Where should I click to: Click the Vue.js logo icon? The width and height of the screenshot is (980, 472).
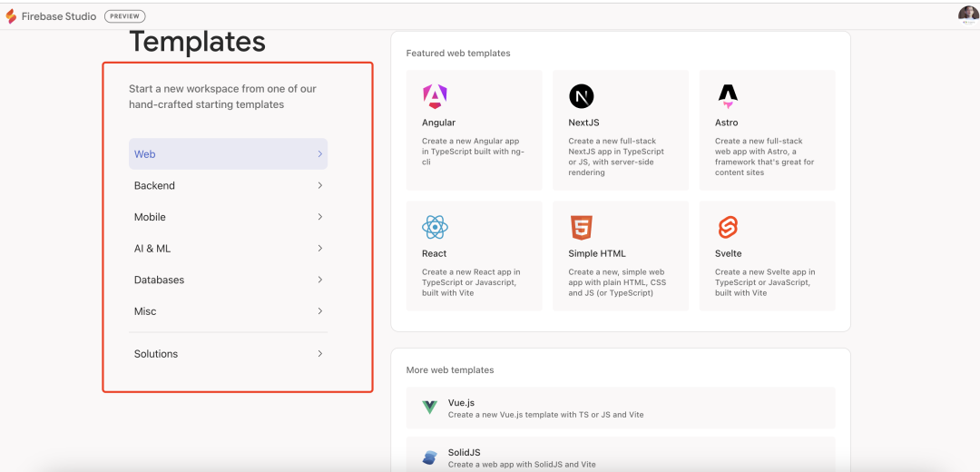[x=430, y=408]
